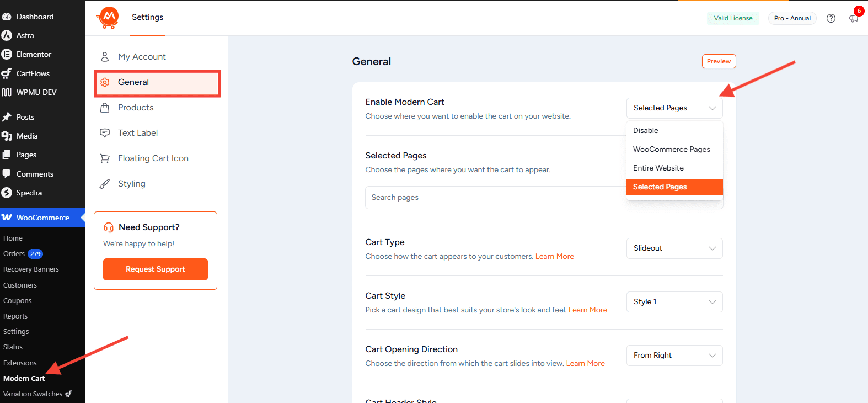The height and width of the screenshot is (403, 868).
Task: Click the Comments bubble icon
Action: pos(7,174)
